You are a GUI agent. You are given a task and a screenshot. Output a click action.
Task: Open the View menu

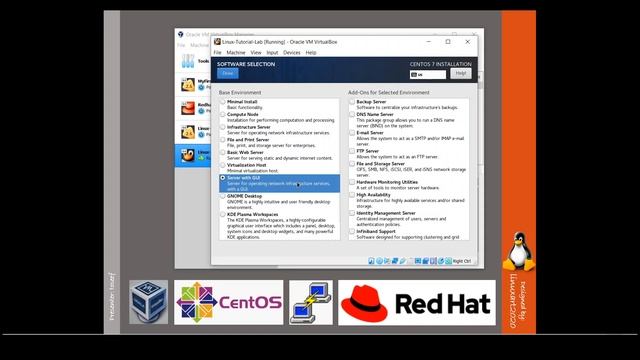point(256,53)
